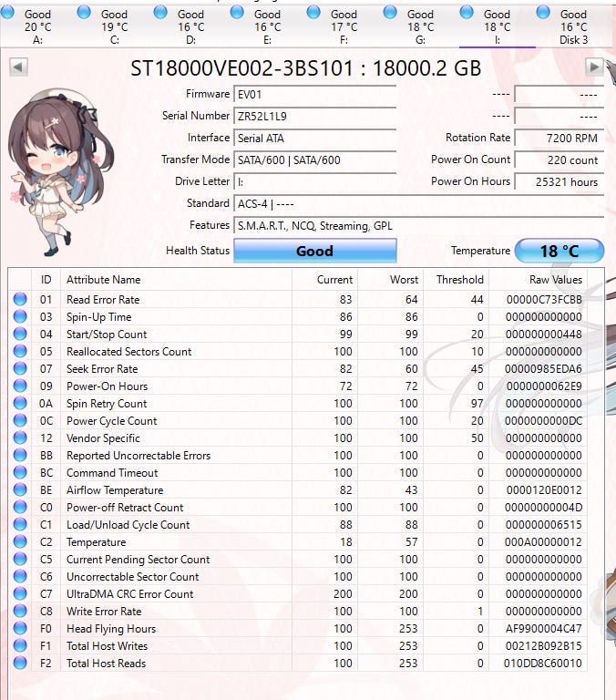Click the chibi character image
Viewport: 616px width, 700px height.
(59, 172)
